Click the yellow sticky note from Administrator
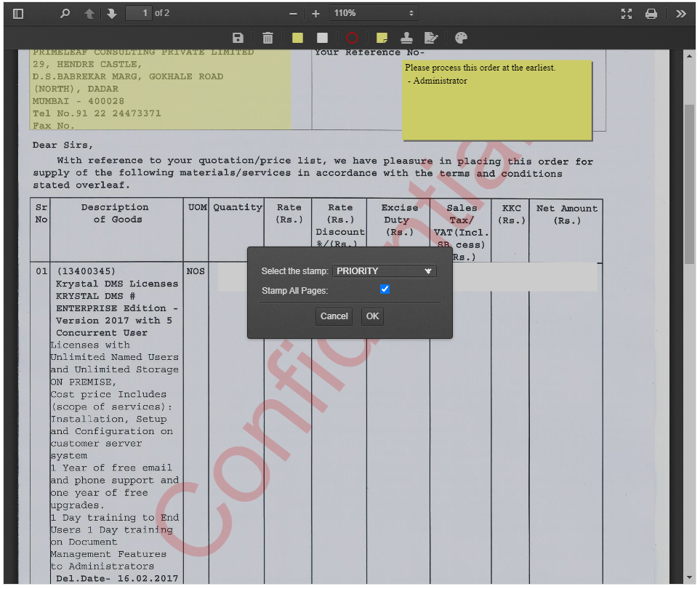The width and height of the screenshot is (700, 589). pyautogui.click(x=497, y=100)
